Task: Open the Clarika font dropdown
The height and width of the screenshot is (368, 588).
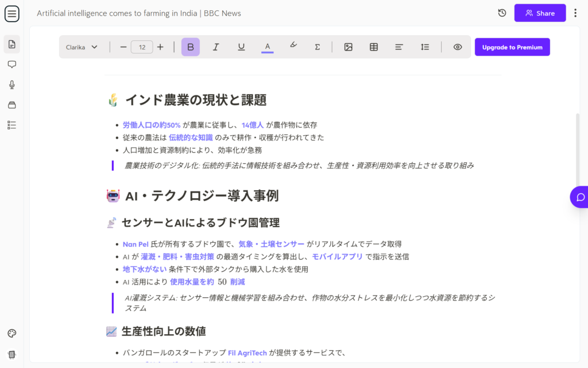Action: click(x=82, y=47)
